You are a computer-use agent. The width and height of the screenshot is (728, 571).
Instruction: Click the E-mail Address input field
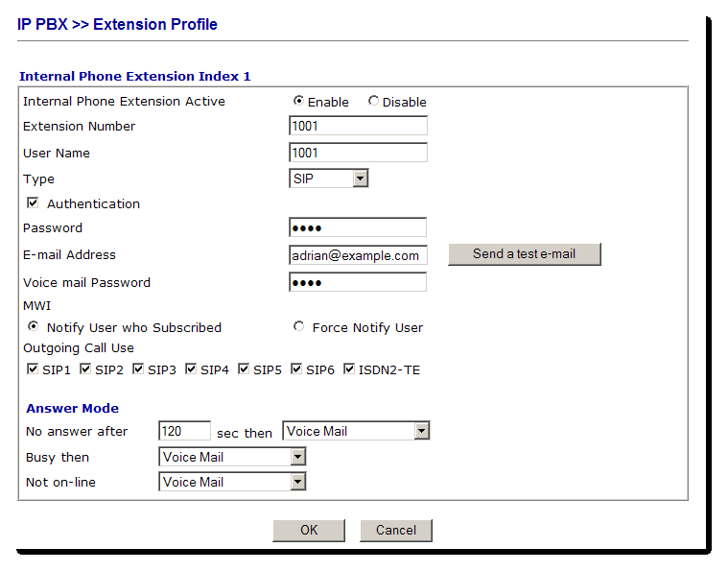point(358,255)
